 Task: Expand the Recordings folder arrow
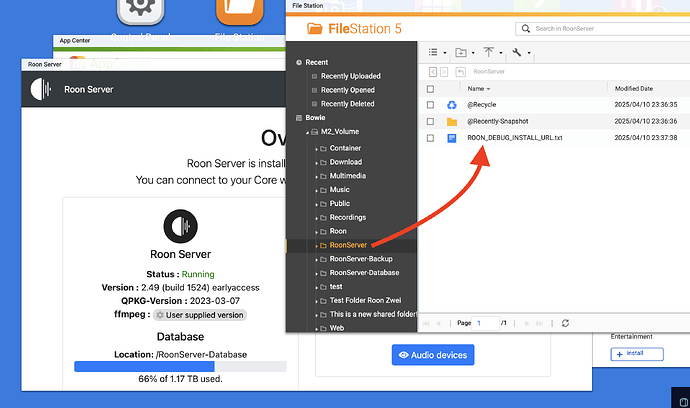pos(316,218)
